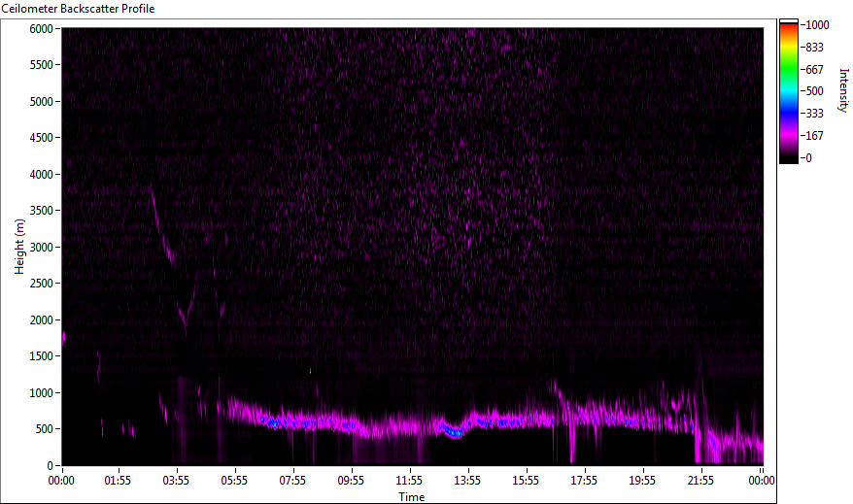This screenshot has height=504, width=853.
Task: Click the 3500 height tick label
Action: pos(42,211)
